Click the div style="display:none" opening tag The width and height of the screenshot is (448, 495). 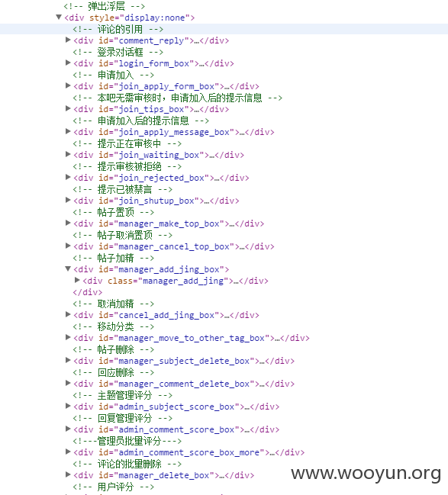130,18
